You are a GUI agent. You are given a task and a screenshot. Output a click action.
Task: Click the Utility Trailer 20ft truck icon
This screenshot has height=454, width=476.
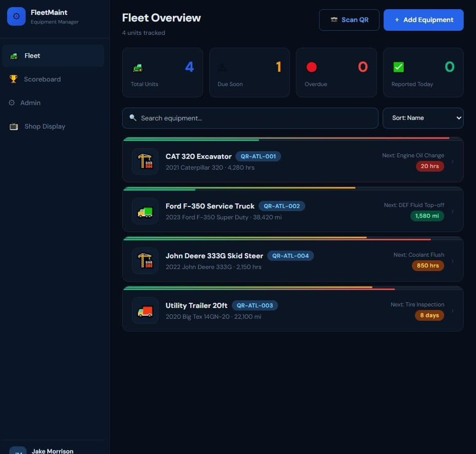[x=145, y=310]
